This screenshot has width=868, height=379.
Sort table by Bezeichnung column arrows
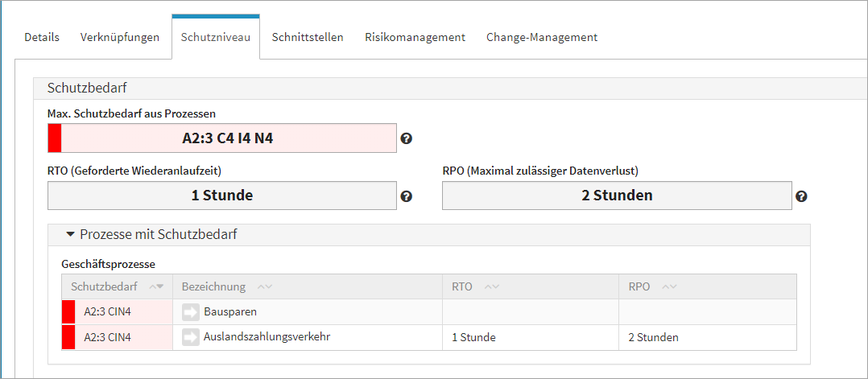coord(264,287)
